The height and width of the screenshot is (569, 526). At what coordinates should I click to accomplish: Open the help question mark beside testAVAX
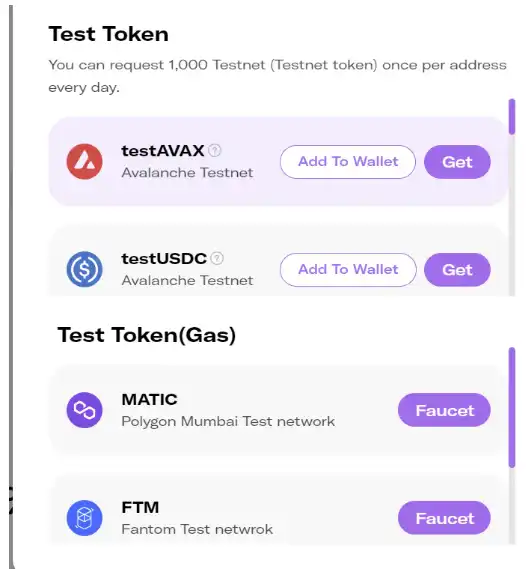point(215,150)
